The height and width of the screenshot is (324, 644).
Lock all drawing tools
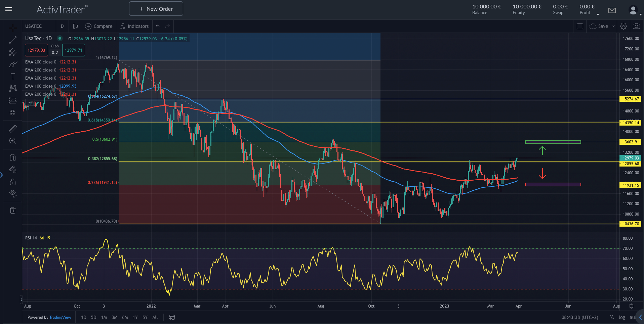tap(12, 182)
